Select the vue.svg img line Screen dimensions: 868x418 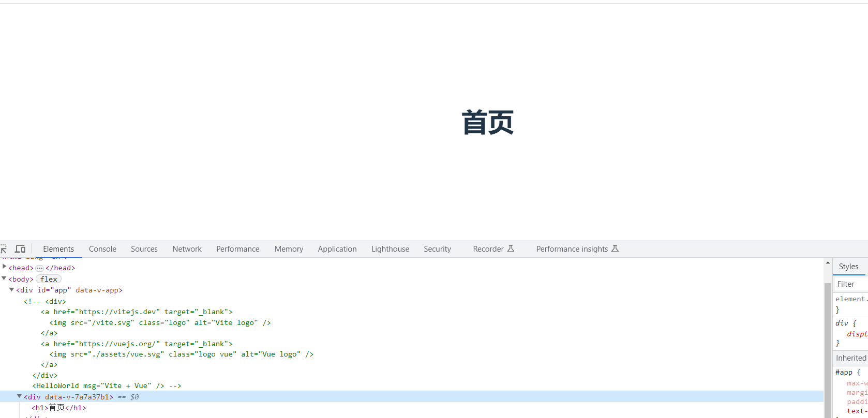182,354
